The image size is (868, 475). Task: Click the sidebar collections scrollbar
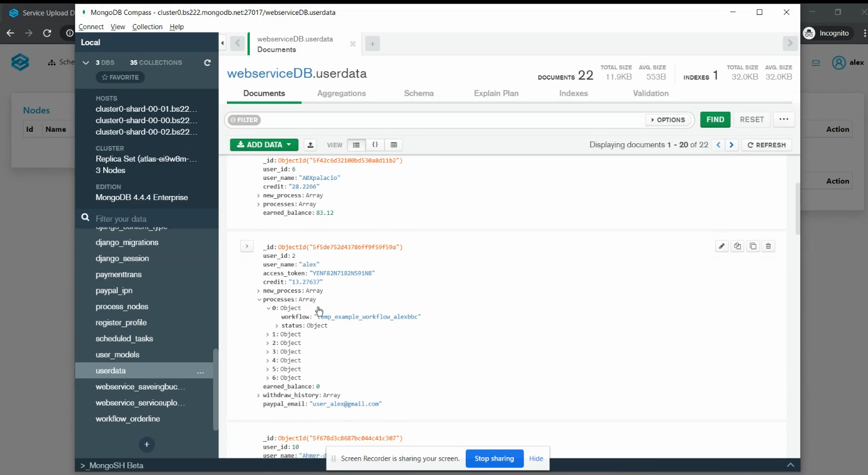(x=215, y=389)
